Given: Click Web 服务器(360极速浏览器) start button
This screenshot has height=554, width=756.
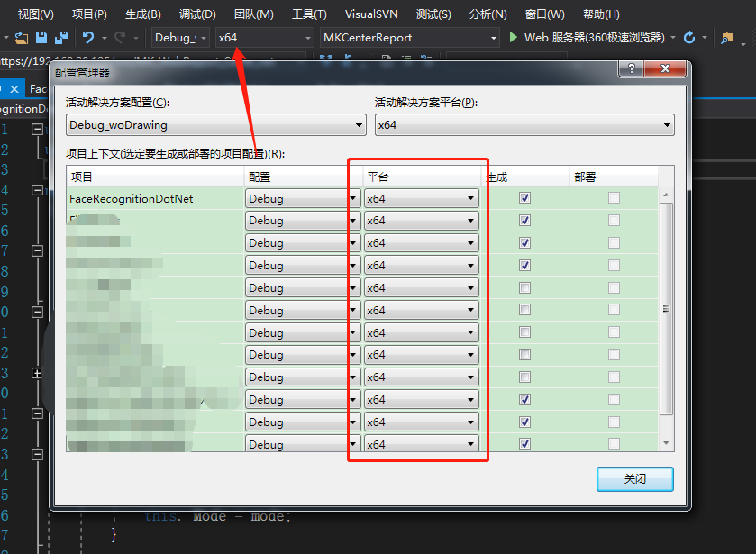Looking at the screenshot, I should (594, 38).
